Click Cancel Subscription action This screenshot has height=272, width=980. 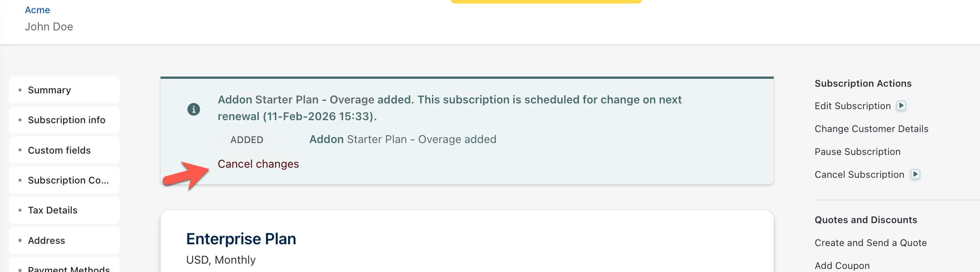pos(859,175)
